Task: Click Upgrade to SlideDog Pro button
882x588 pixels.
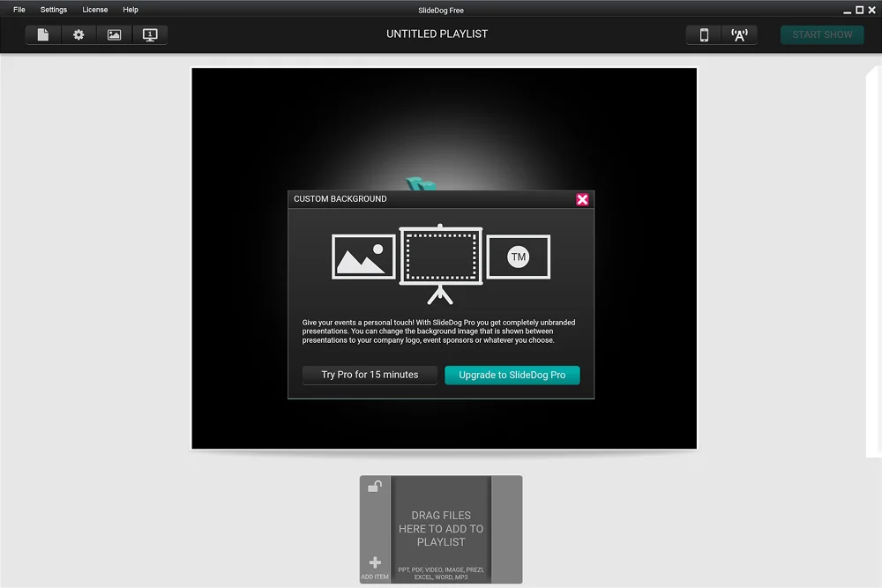Action: 512,375
